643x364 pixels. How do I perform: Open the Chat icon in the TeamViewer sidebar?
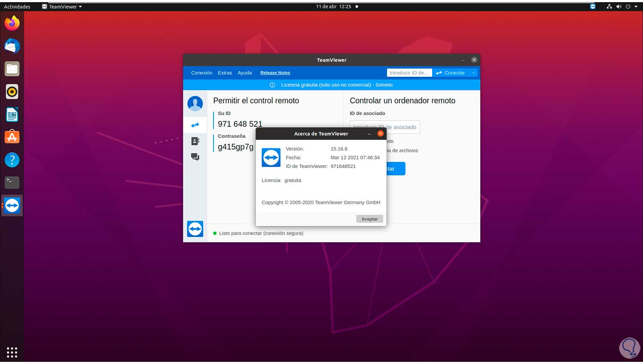tap(195, 157)
